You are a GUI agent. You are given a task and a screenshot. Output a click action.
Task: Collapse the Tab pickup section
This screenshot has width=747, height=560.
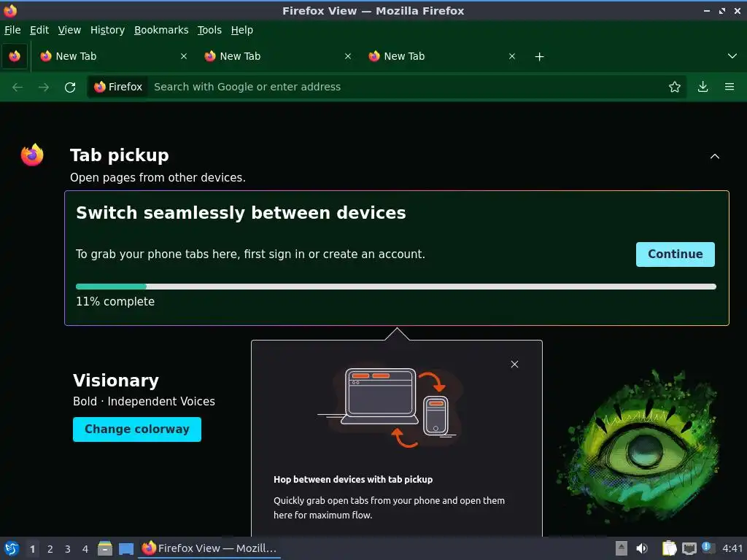[x=715, y=156]
